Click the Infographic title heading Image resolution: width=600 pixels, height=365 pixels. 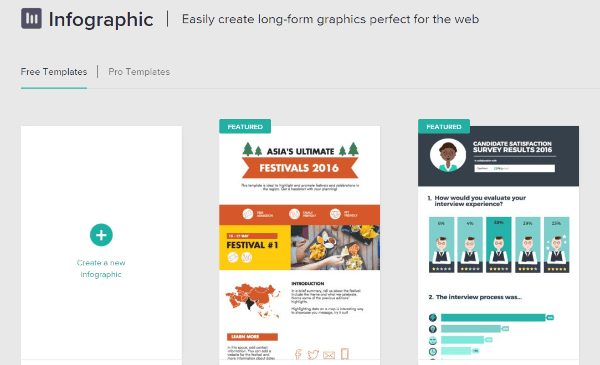101,20
